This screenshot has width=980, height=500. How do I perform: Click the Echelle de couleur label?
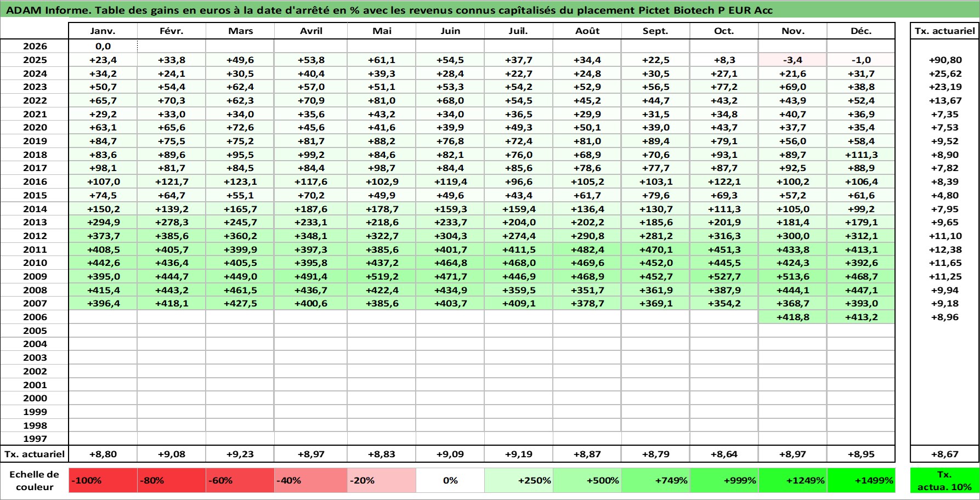[35, 480]
